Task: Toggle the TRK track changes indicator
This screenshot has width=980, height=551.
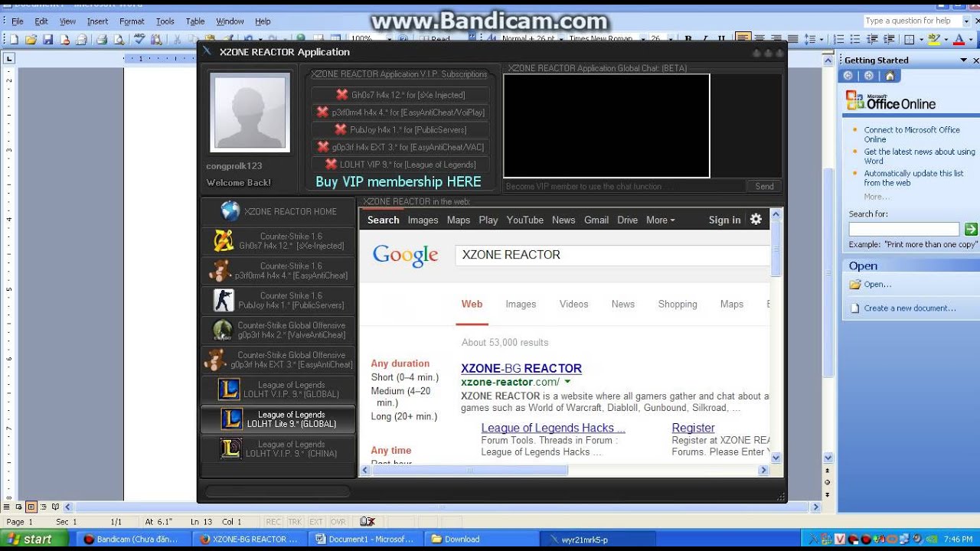Action: pos(295,522)
